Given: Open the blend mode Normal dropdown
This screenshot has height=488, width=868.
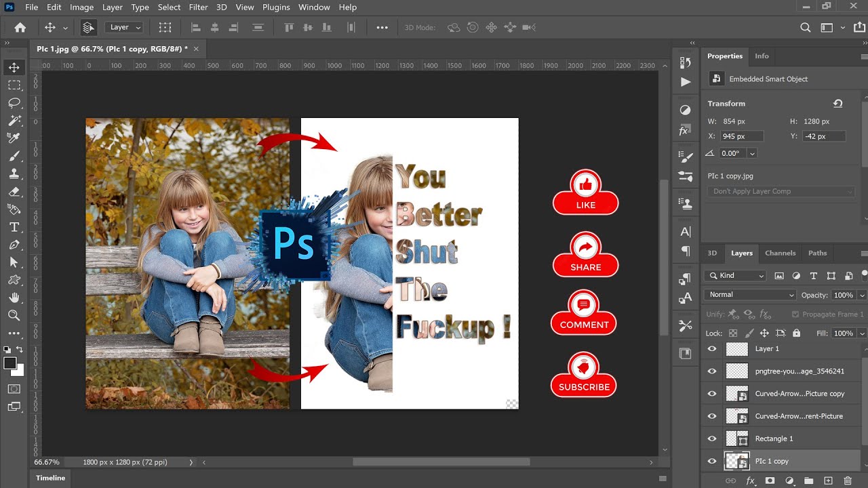Looking at the screenshot, I should coord(751,295).
